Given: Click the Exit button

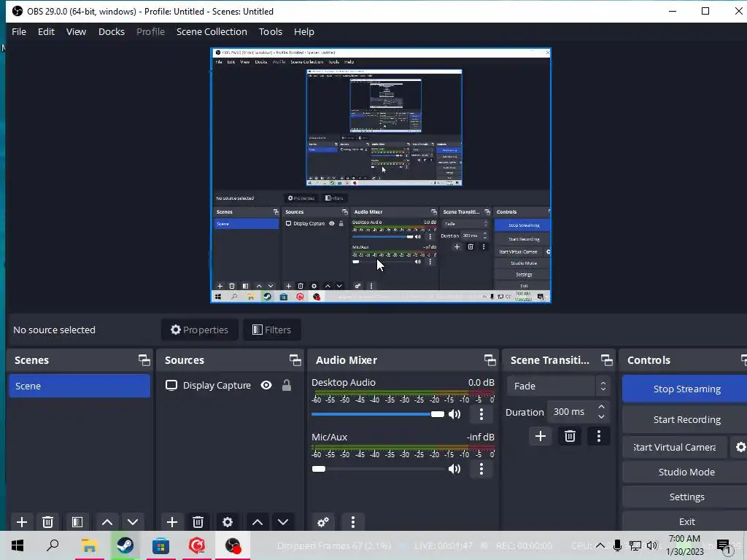Looking at the screenshot, I should click(x=686, y=521).
